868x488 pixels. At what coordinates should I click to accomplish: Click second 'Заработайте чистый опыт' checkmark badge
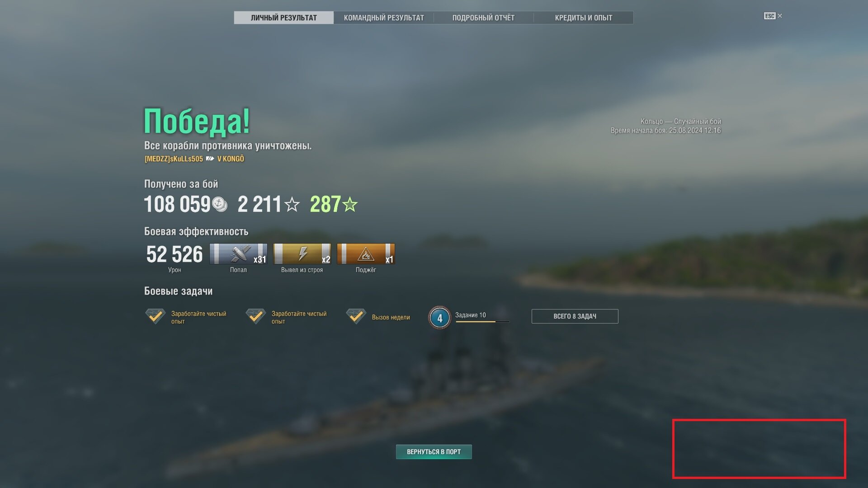click(x=255, y=316)
